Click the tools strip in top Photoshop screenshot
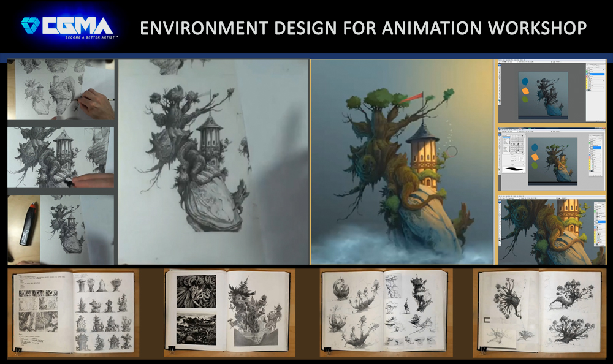 (500, 85)
